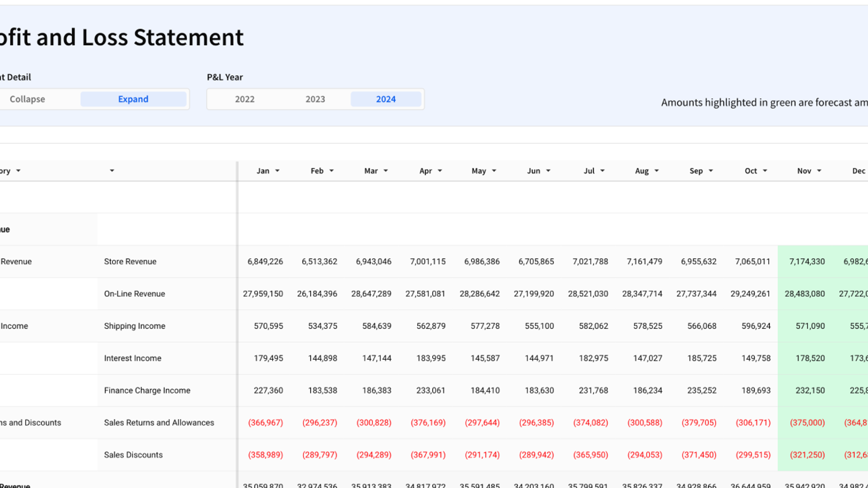
Task: Open the Jun column dropdown arrow
Action: pyautogui.click(x=548, y=171)
